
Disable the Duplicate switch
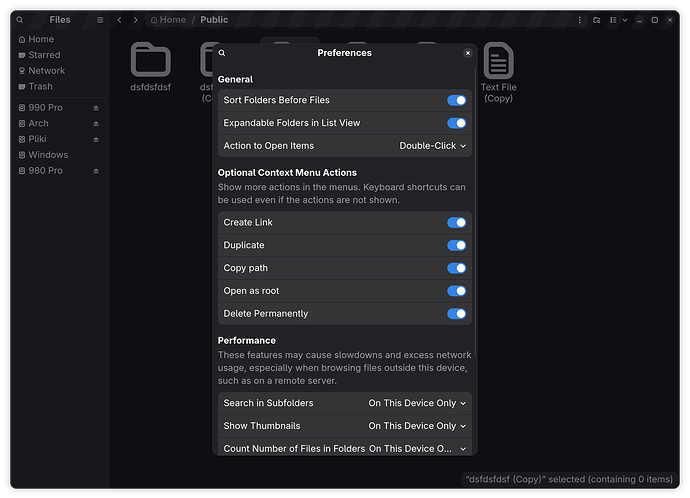tap(456, 245)
